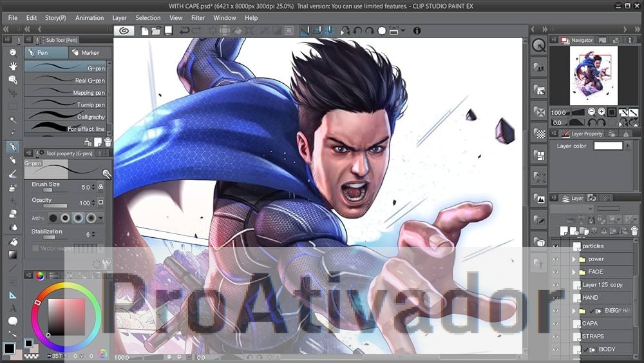Select the Eraser tool
Screen dimensions: 644x363
13,214
